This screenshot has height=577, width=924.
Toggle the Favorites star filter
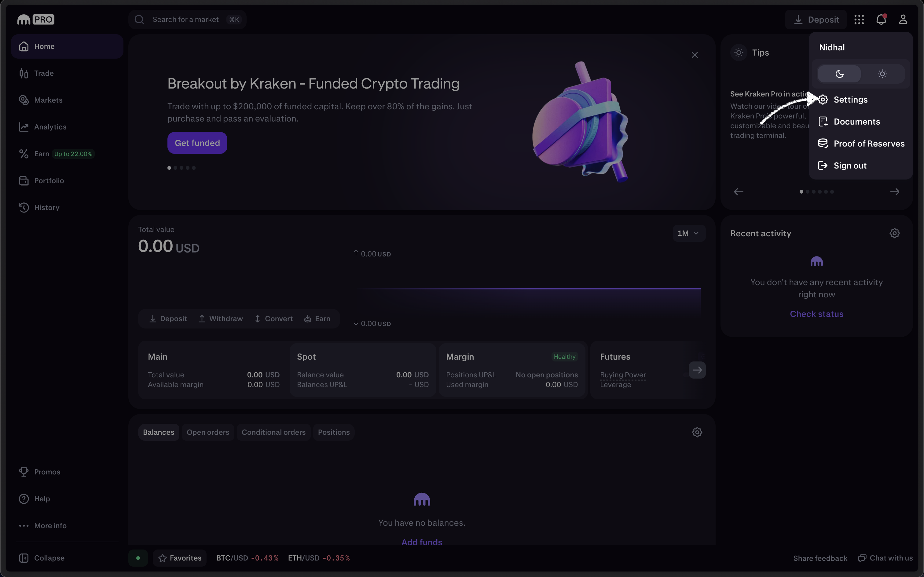pos(180,557)
